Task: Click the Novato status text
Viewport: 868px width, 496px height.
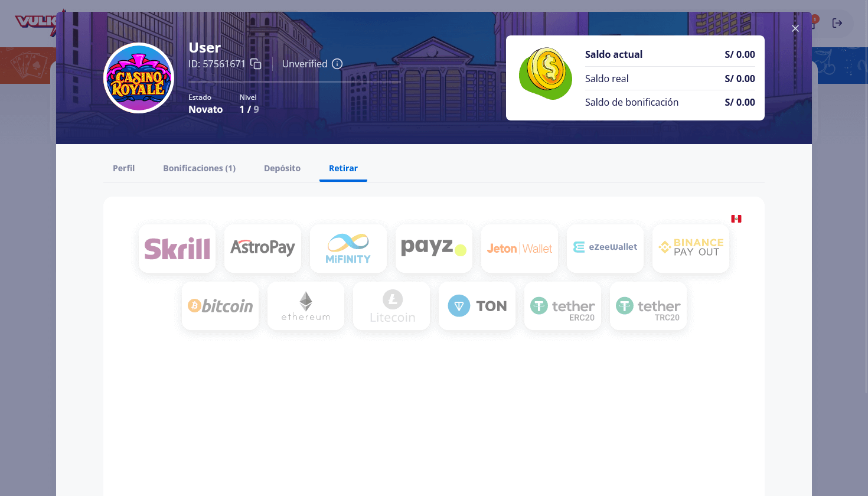Action: tap(205, 109)
